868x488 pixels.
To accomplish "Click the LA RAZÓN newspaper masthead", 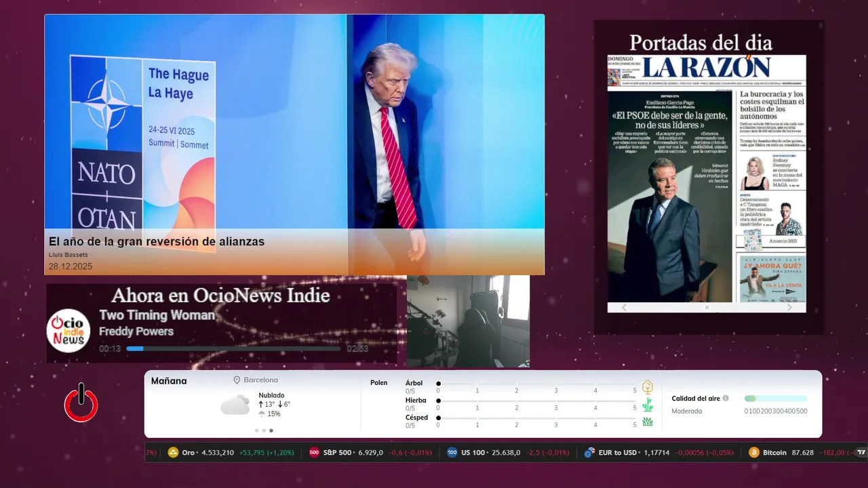I will click(706, 67).
